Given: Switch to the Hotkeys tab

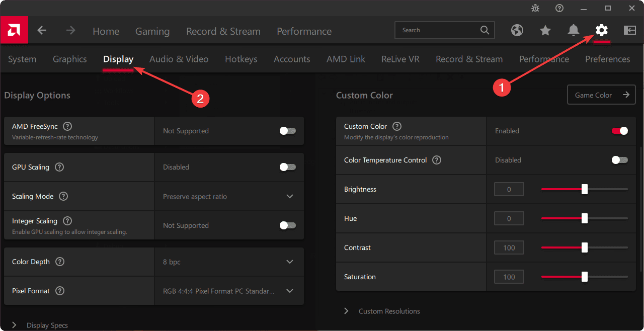Looking at the screenshot, I should click(x=241, y=59).
